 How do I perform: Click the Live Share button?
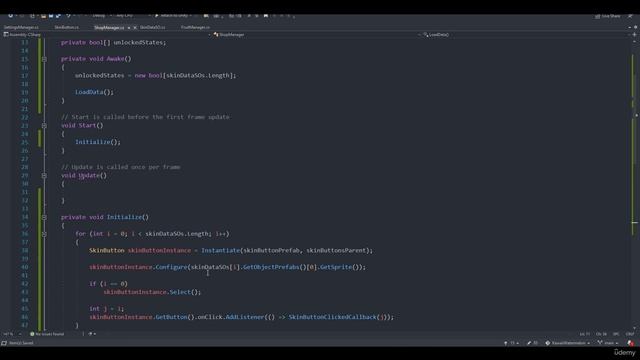pyautogui.click(x=607, y=16)
